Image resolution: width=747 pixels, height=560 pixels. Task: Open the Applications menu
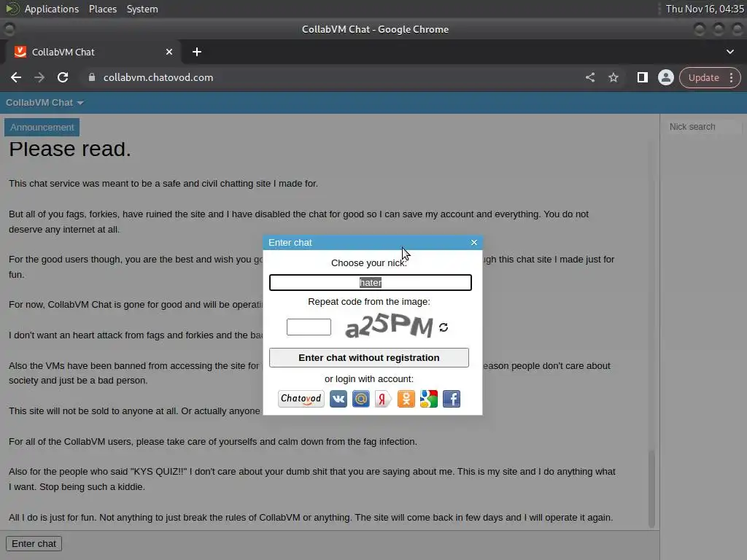coord(52,9)
